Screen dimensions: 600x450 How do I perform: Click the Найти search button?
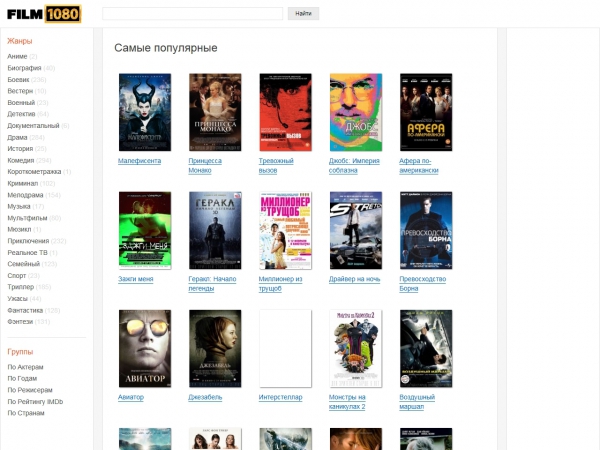303,13
